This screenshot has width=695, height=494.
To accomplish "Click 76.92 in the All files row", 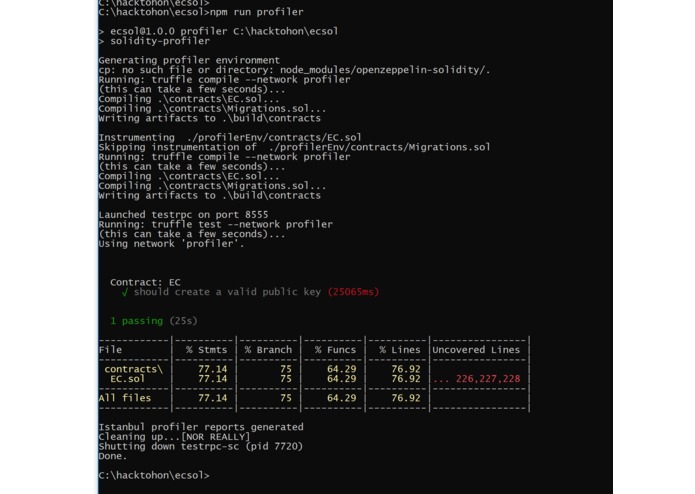I will pos(406,398).
